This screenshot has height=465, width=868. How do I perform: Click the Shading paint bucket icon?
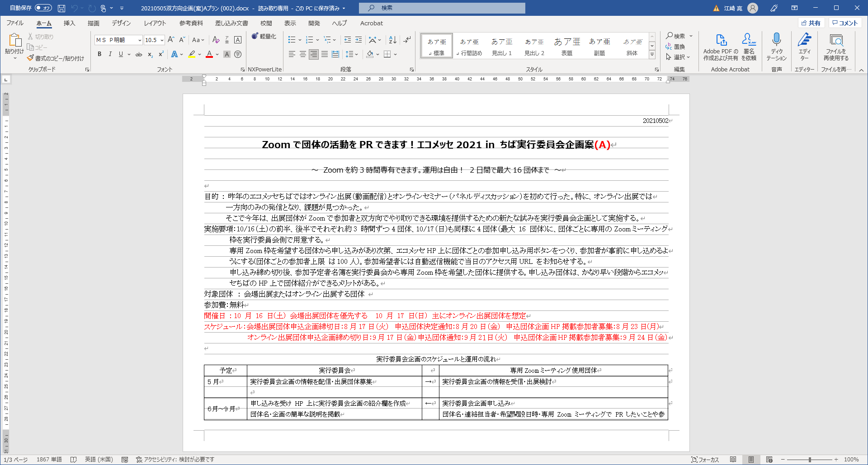tap(370, 54)
